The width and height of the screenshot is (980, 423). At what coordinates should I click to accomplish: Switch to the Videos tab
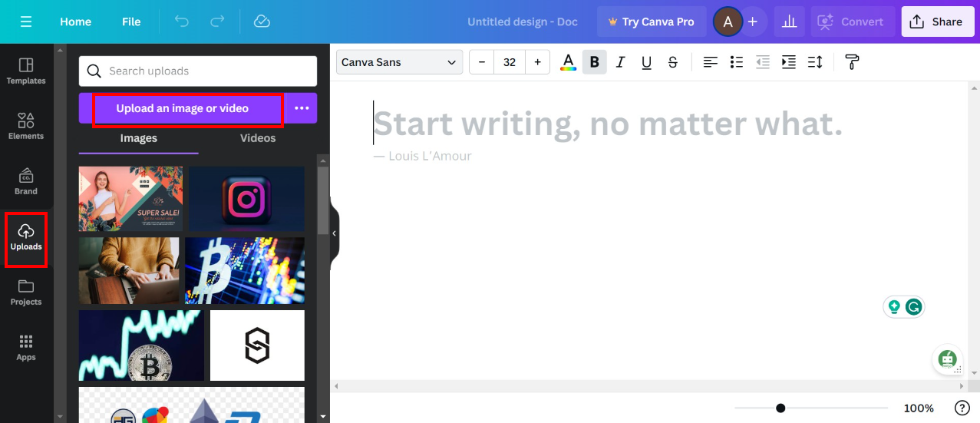pos(258,138)
